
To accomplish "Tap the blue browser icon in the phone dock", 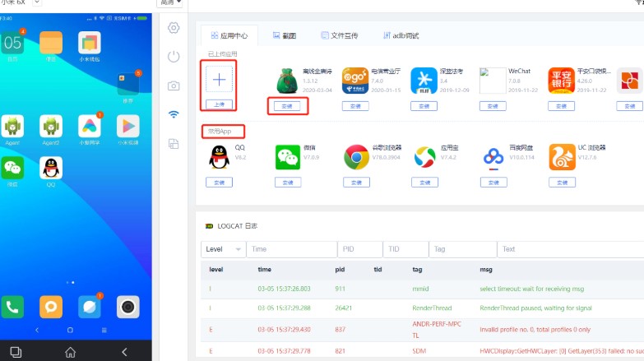I will point(90,307).
